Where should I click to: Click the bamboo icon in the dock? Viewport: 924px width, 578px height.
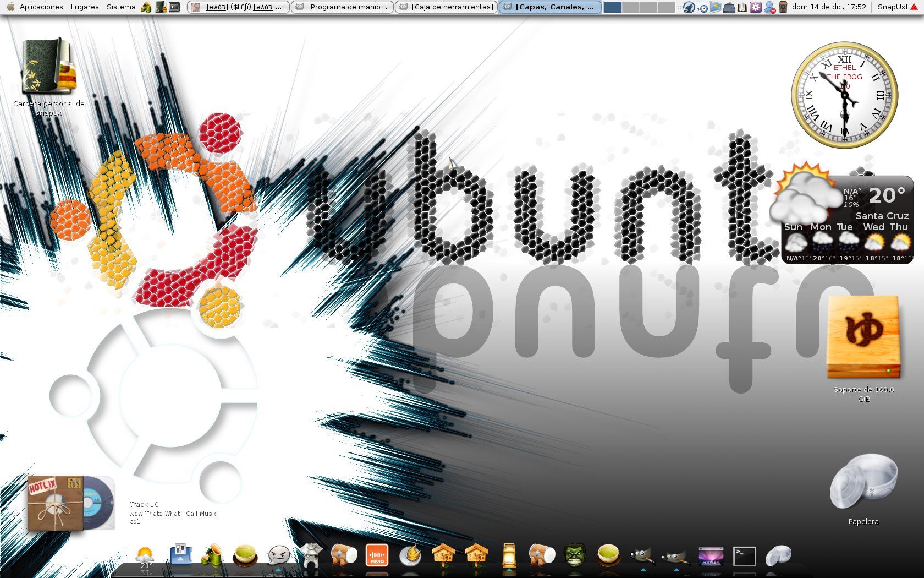pyautogui.click(x=212, y=555)
